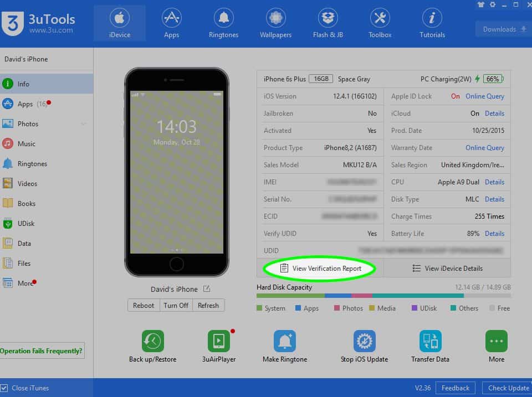
Task: Toggle the Close iTunes checkbox
Action: pos(4,388)
